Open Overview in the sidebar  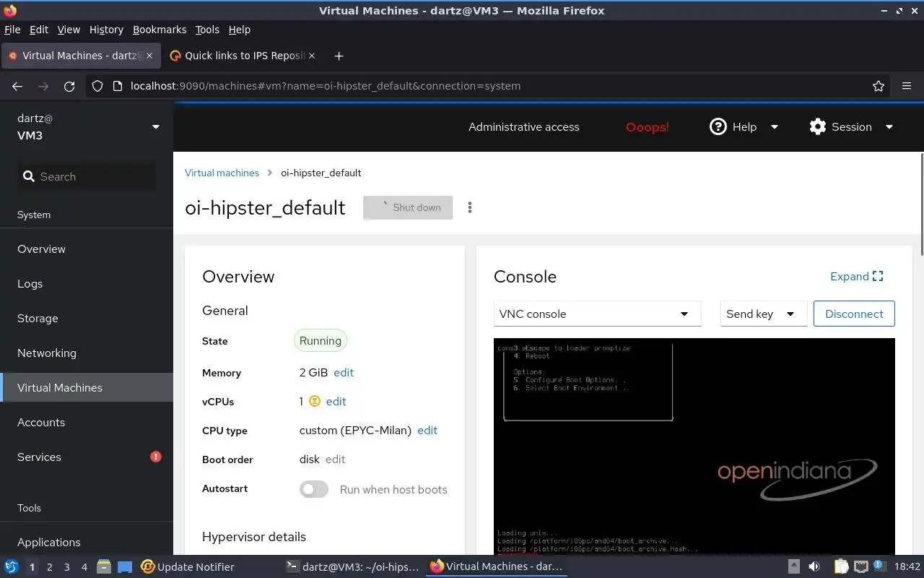[87, 249]
